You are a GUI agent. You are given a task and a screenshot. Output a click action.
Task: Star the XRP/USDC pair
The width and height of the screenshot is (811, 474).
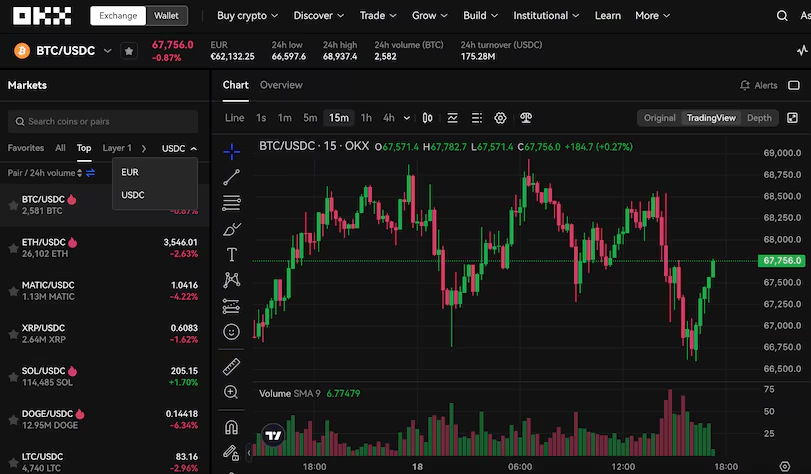coord(13,334)
